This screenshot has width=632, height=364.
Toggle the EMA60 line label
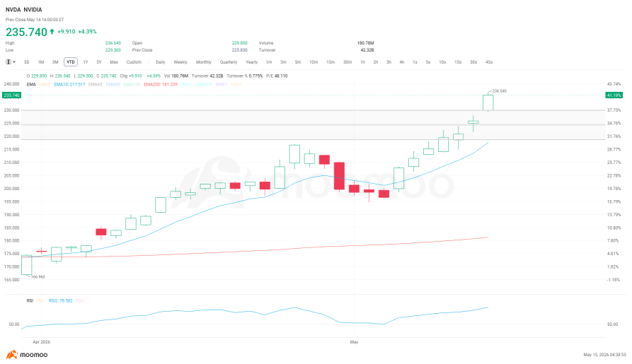(x=113, y=85)
